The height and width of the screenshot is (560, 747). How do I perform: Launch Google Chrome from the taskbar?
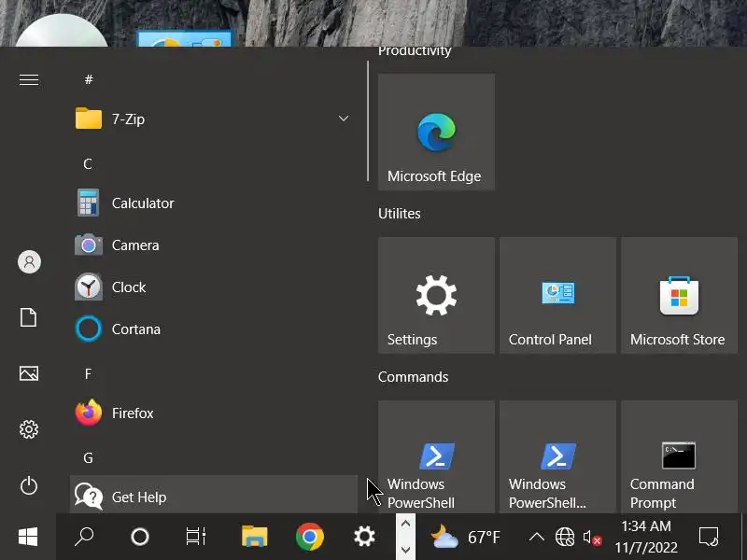click(310, 538)
